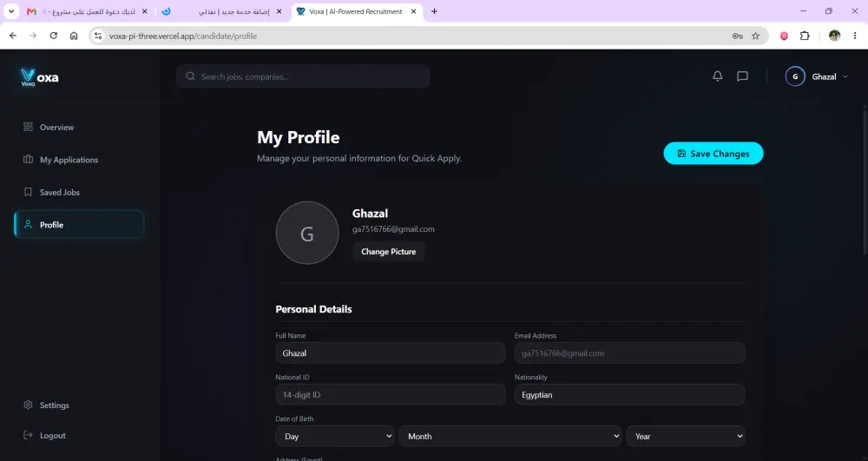
Task: Open My Applications page
Action: (79, 160)
